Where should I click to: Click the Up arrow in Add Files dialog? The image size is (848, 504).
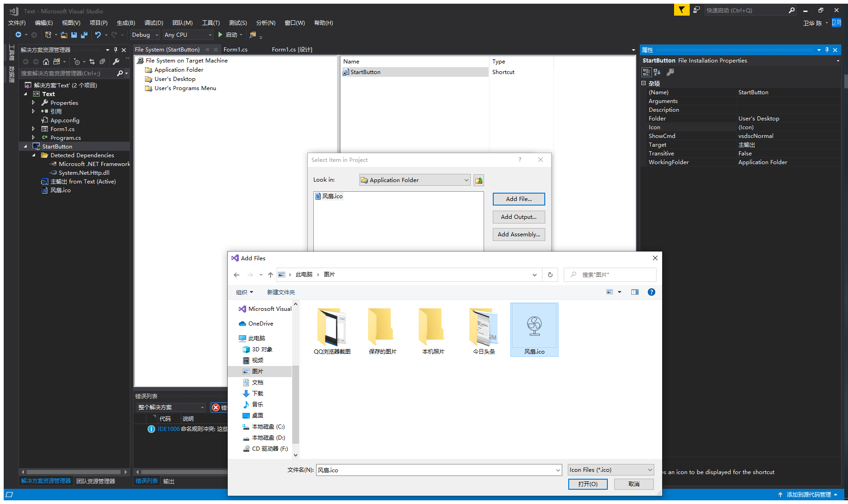point(271,275)
